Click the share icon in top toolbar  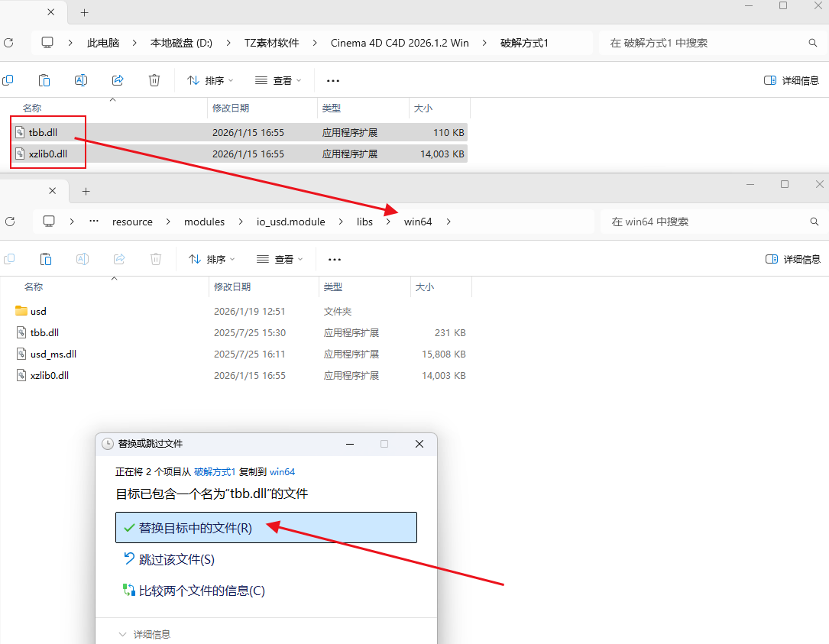click(118, 80)
